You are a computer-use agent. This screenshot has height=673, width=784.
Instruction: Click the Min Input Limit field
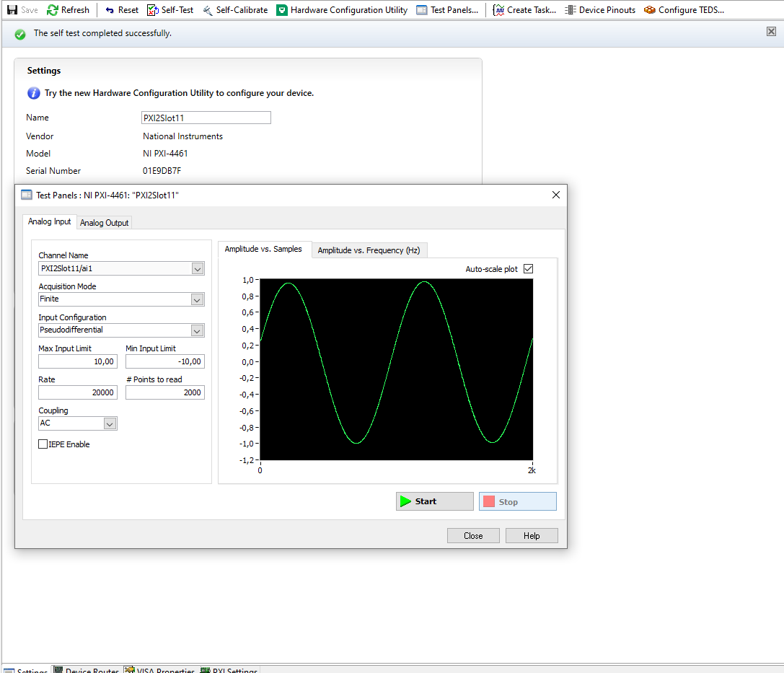pyautogui.click(x=165, y=361)
